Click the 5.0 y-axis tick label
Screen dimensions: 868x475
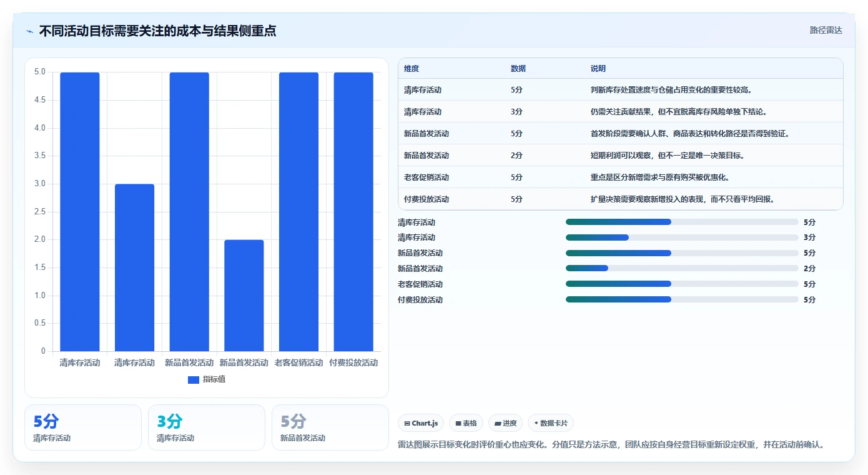(40, 72)
